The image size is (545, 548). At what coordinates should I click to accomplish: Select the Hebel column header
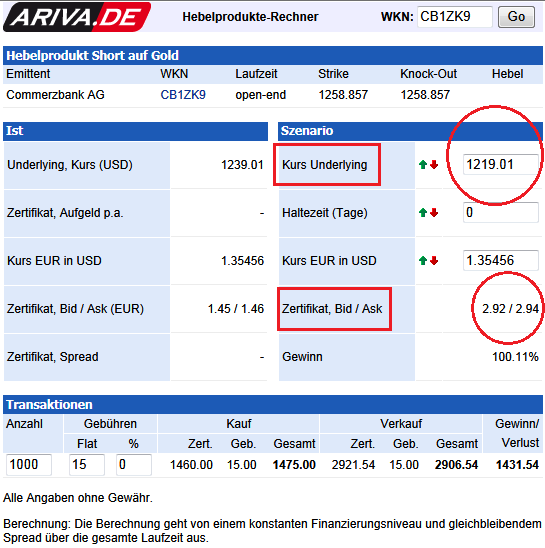[x=507, y=74]
